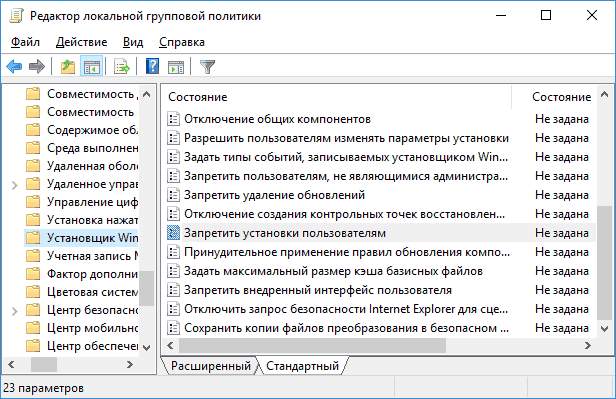Go up one level folder icon
Image resolution: width=616 pixels, height=399 pixels.
click(x=68, y=66)
